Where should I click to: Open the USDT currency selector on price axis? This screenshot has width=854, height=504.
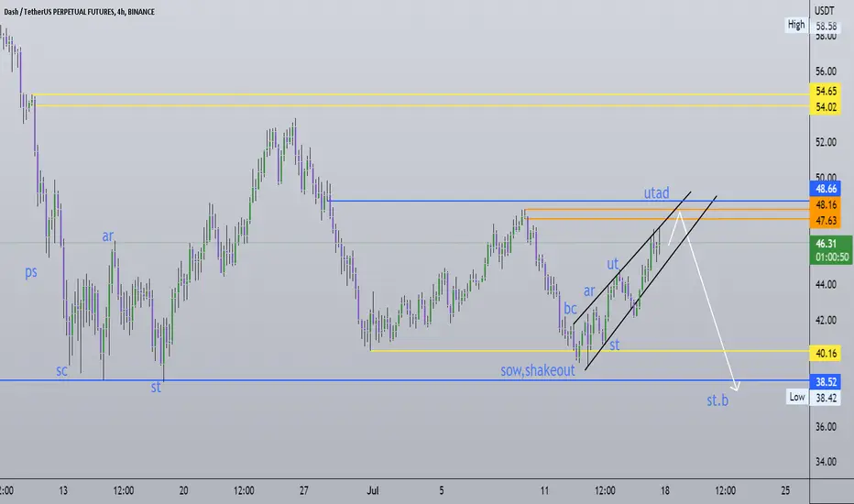(824, 11)
